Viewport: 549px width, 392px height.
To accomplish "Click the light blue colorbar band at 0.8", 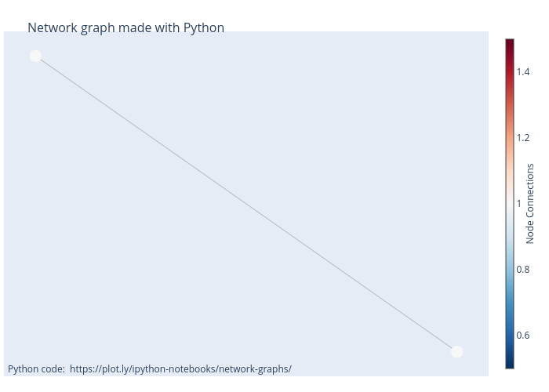I will coord(510,270).
